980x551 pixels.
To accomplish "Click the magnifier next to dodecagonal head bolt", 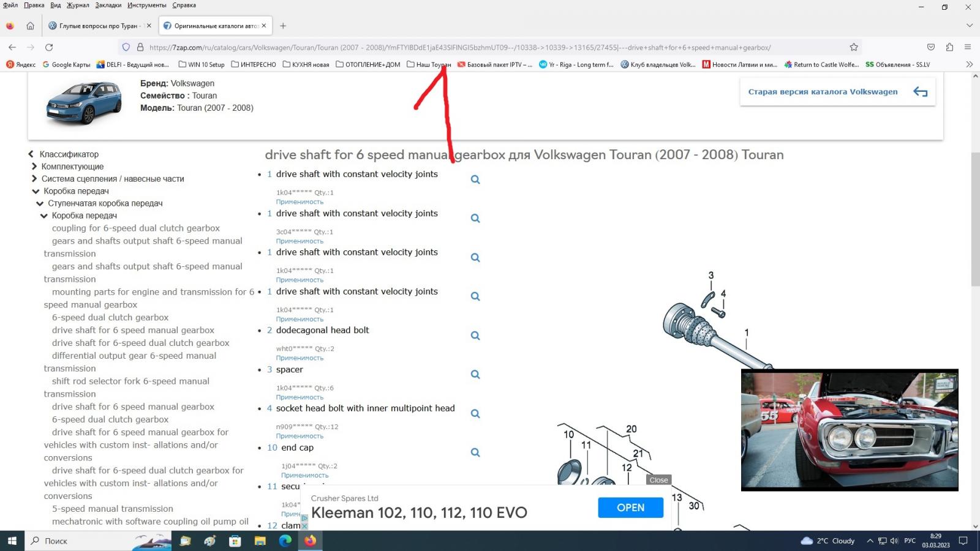I will click(475, 335).
